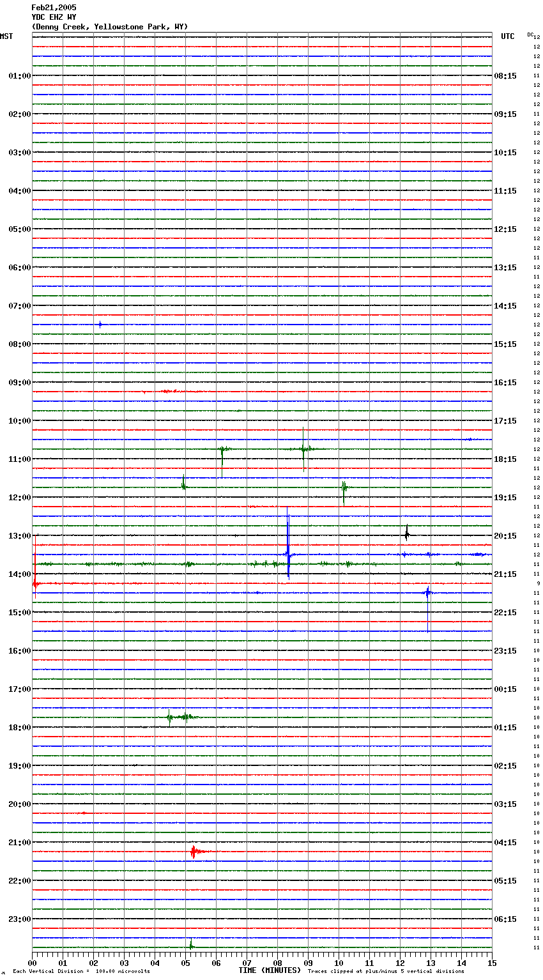The height and width of the screenshot is (980, 543).
Task: Click the station name "(Denny Creek, Yellowstone Park, WY)"
Action: (x=110, y=27)
